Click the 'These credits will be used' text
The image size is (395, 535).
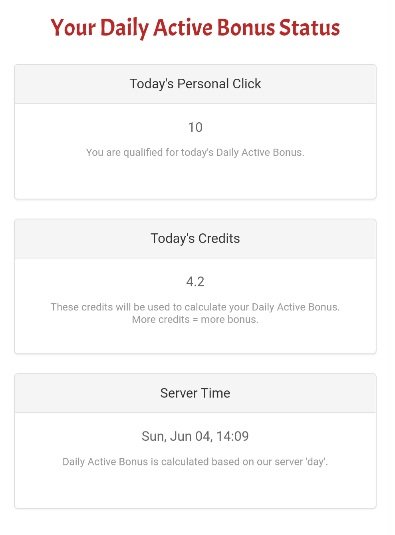pos(195,307)
